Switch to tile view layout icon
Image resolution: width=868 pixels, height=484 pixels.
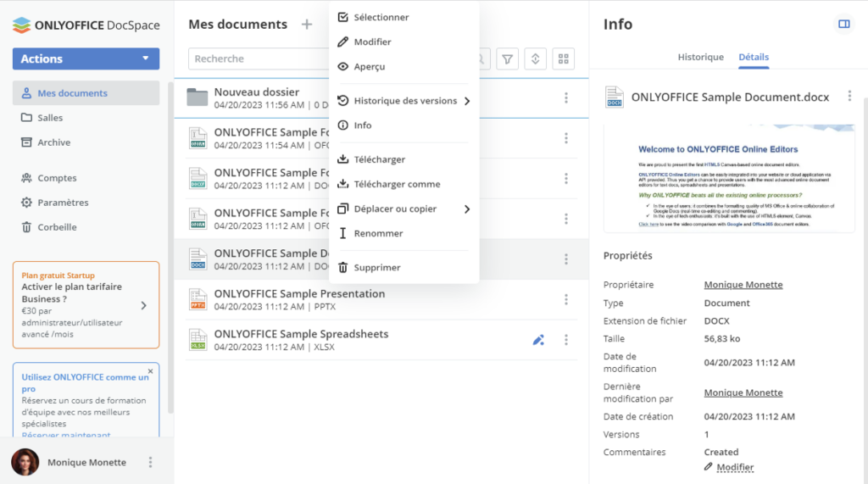click(563, 58)
